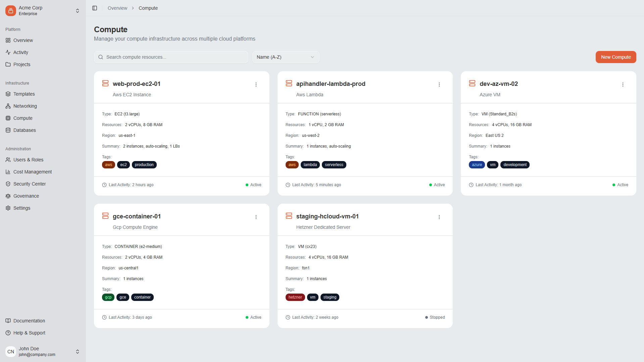Open the Governance section
The height and width of the screenshot is (362, 644).
point(26,196)
